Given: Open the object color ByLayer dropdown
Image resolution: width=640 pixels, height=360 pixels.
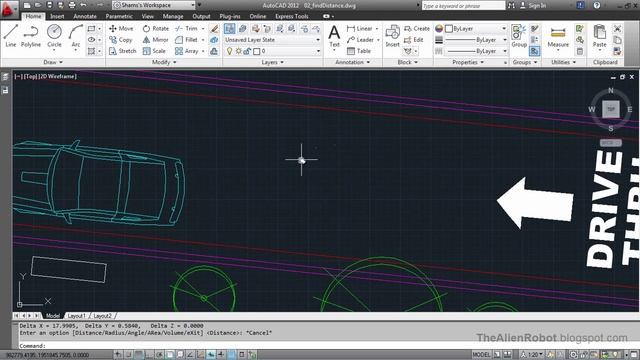Looking at the screenshot, I should [x=476, y=29].
